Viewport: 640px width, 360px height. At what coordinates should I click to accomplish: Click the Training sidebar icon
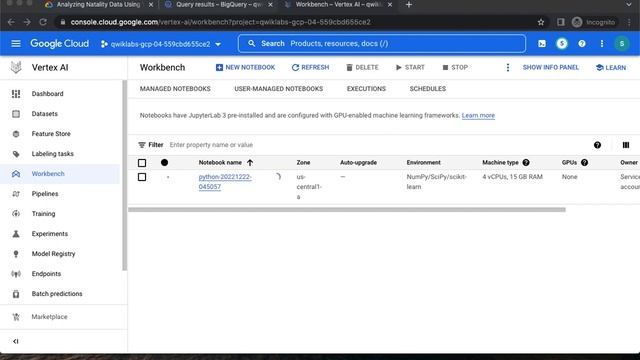click(x=16, y=214)
